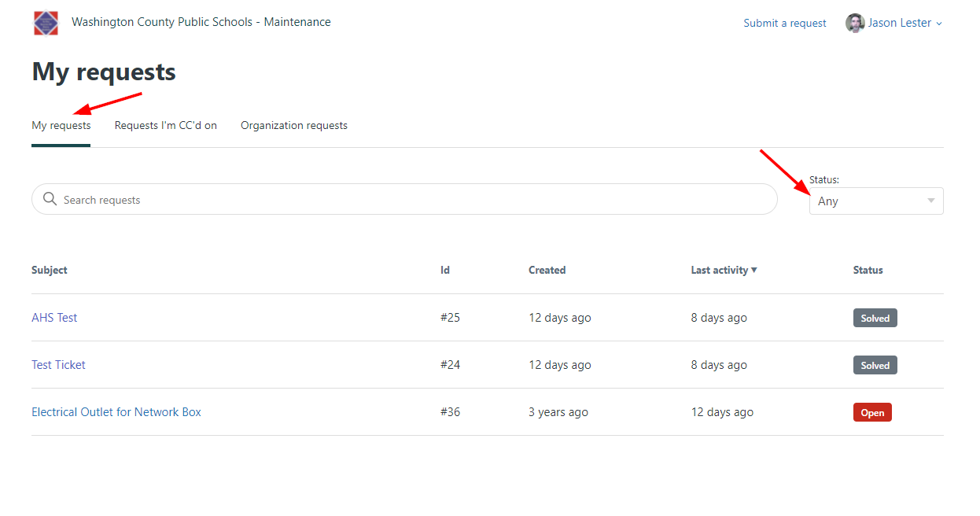Expand the Jason Lester user menu chevron

pos(939,24)
